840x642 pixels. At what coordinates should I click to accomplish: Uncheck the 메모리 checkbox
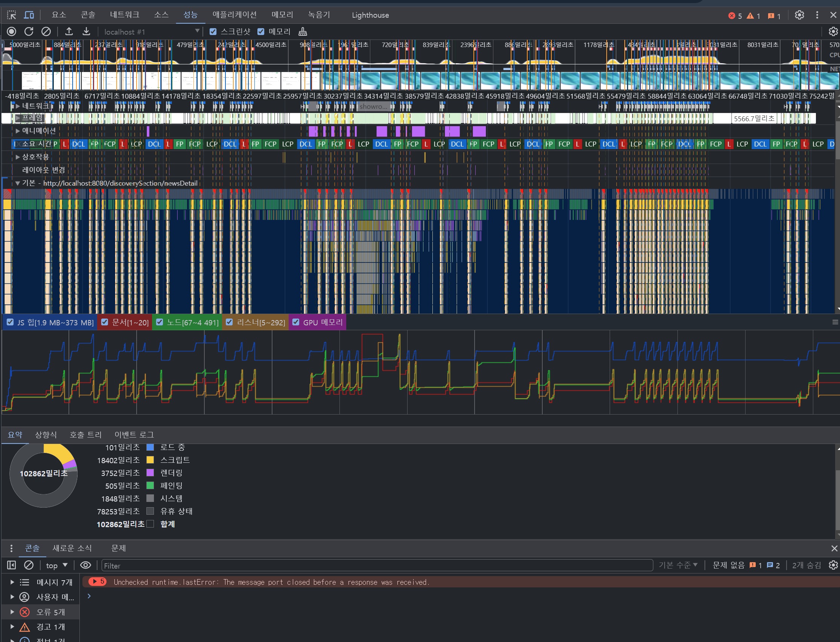(x=261, y=32)
